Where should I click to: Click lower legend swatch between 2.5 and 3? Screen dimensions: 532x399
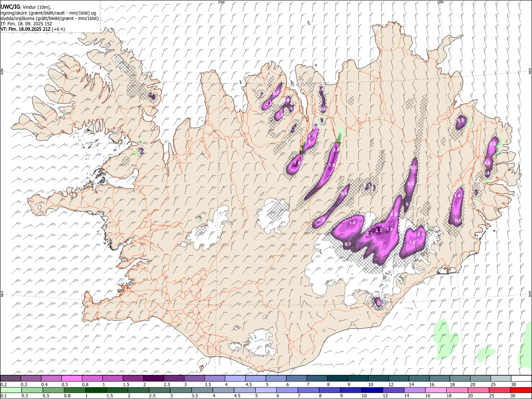(159, 390)
